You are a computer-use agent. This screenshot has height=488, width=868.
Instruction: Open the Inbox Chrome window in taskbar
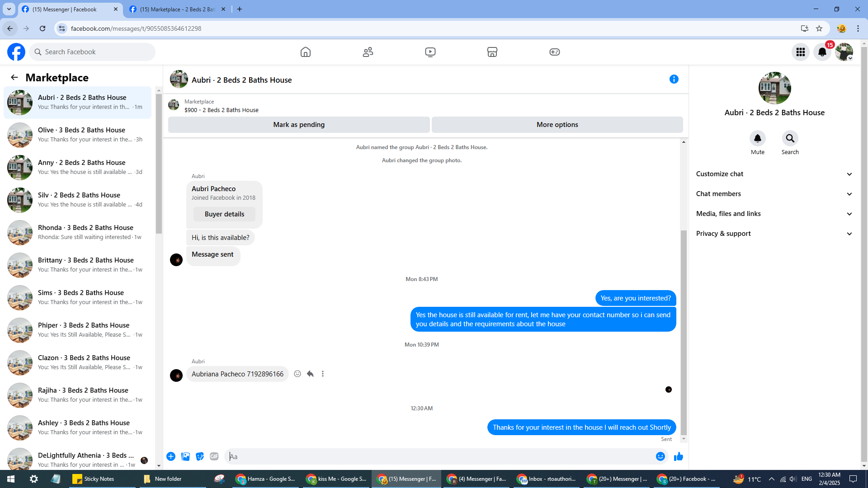pyautogui.click(x=547, y=479)
